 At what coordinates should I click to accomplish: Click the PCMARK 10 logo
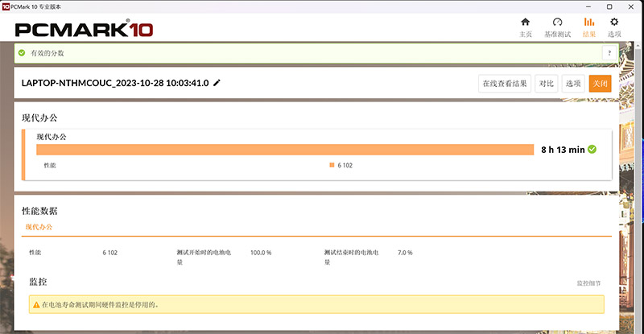tap(85, 29)
